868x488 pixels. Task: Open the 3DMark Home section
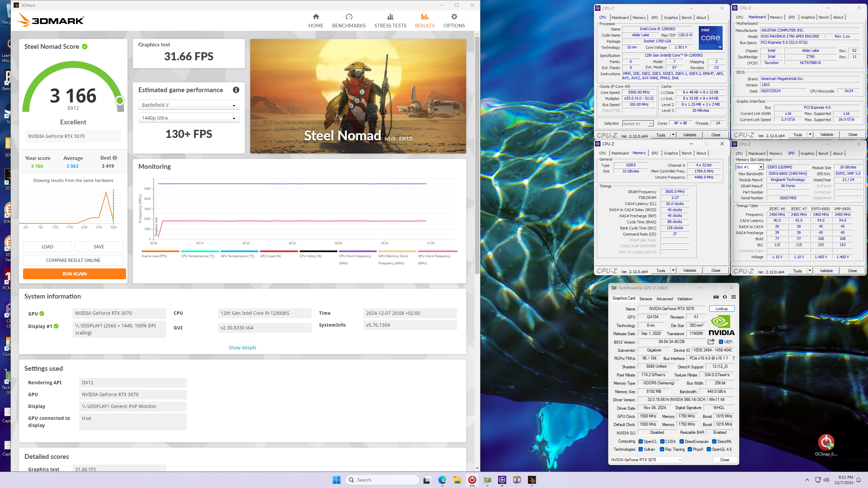click(316, 21)
